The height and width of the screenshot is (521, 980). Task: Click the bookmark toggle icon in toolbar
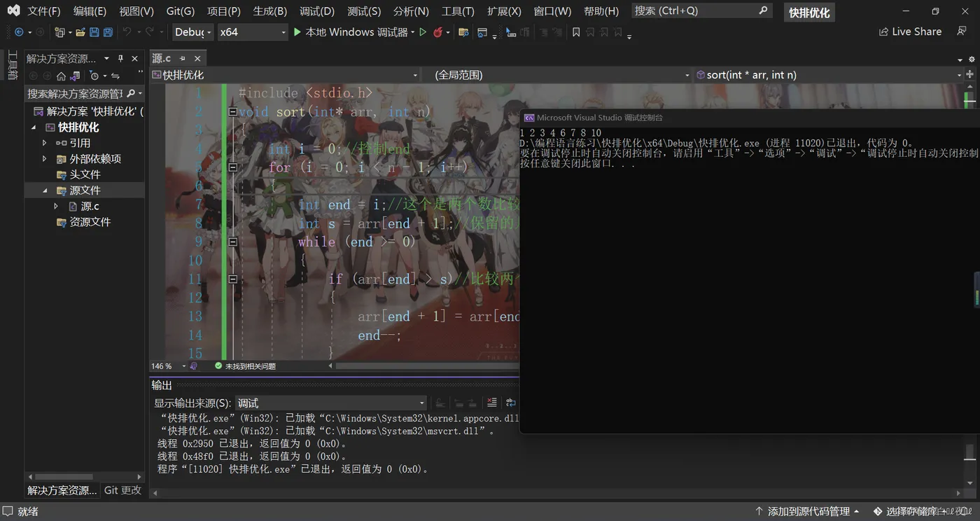(576, 32)
